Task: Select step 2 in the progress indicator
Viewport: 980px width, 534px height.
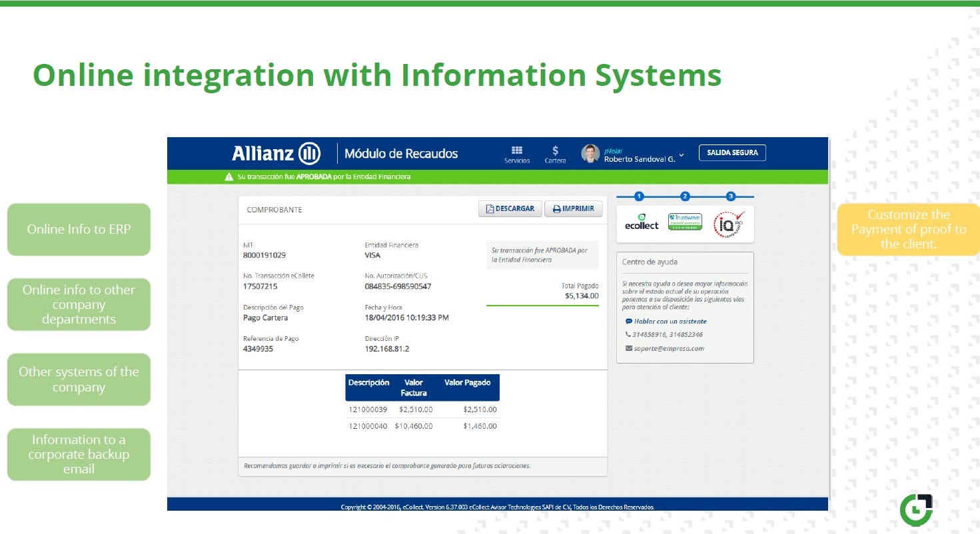Action: point(685,196)
